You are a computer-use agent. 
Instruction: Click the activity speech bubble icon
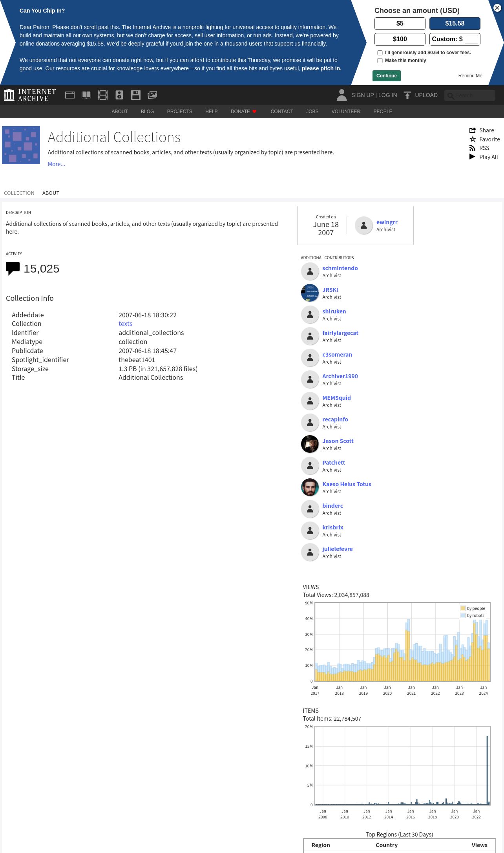click(13, 269)
